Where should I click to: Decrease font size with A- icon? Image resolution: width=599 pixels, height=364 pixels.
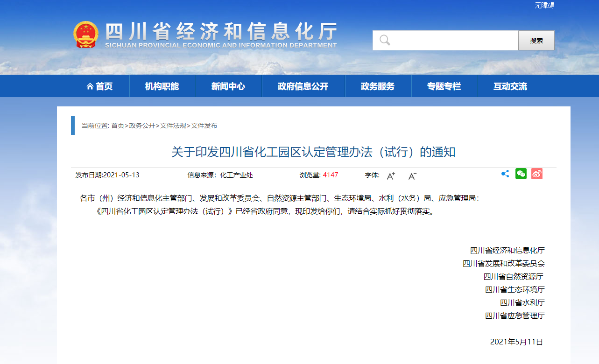tap(412, 175)
